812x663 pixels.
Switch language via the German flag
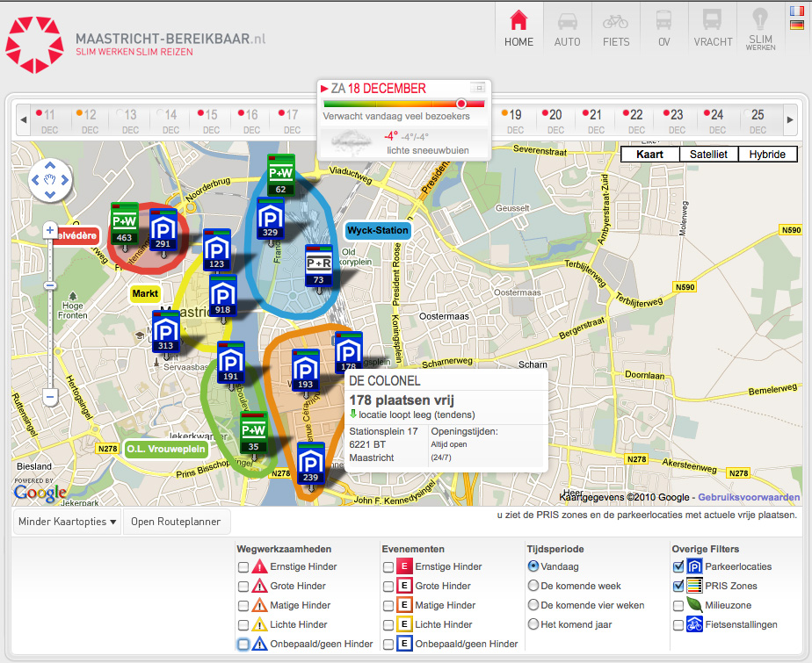point(796,25)
